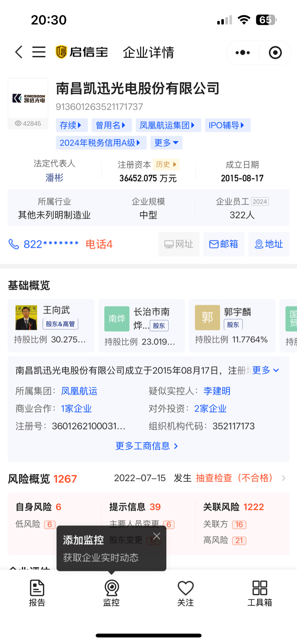
Task: Tap the partially visible 国贸 avatar icon
Action: tap(291, 318)
